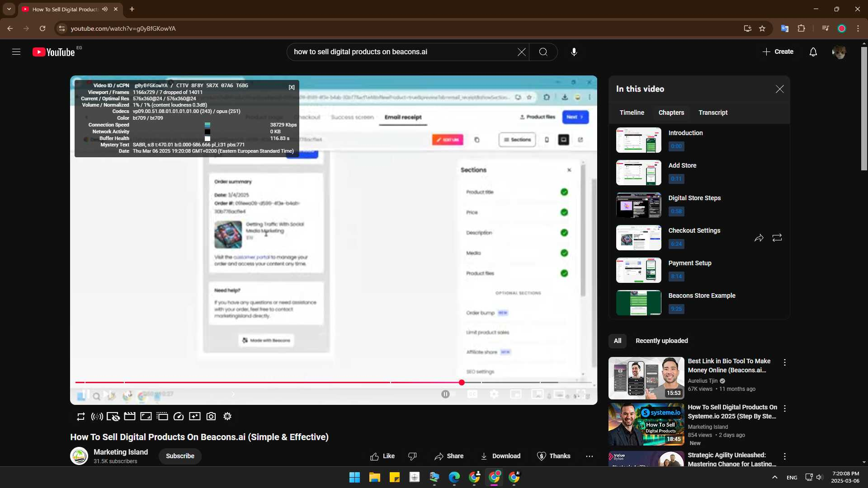Image resolution: width=868 pixels, height=488 pixels.
Task: Click the page vertical scrollbar
Action: (x=864, y=108)
